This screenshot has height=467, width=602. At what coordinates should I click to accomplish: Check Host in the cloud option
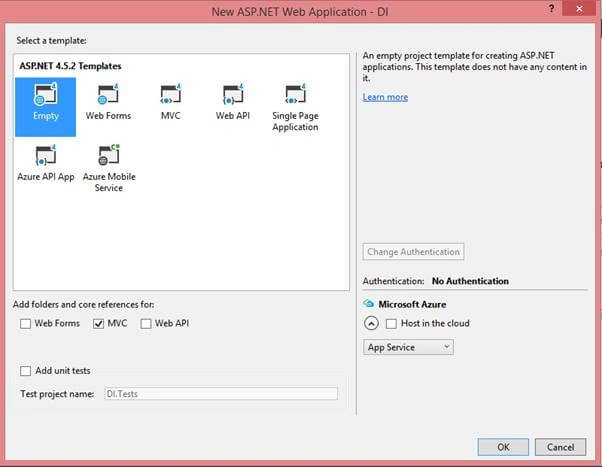(391, 324)
